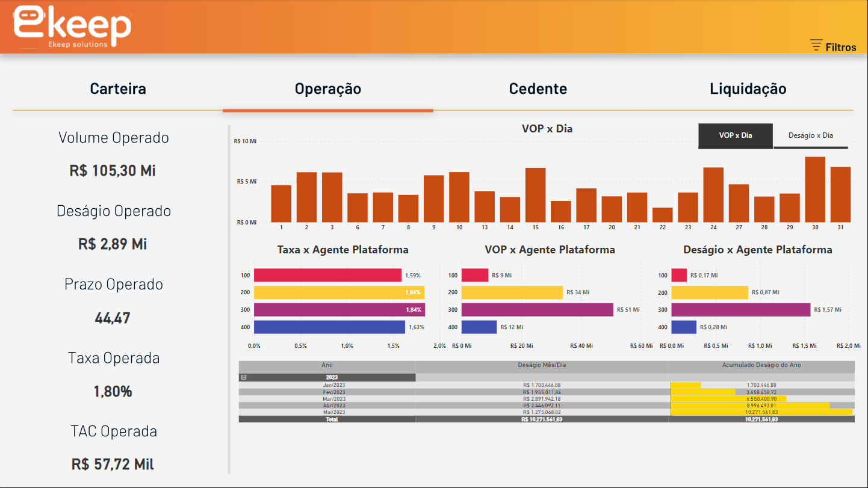
Task: Switch to the Carteira tab
Action: coord(118,89)
